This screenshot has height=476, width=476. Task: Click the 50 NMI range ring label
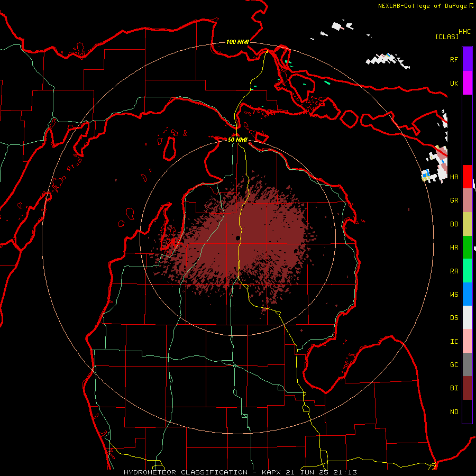[237, 140]
